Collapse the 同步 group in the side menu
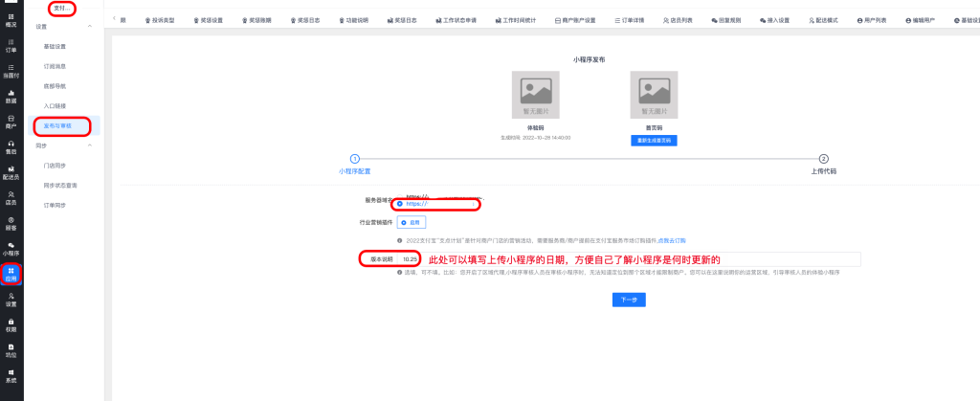Image resolution: width=980 pixels, height=401 pixels. pos(90,145)
